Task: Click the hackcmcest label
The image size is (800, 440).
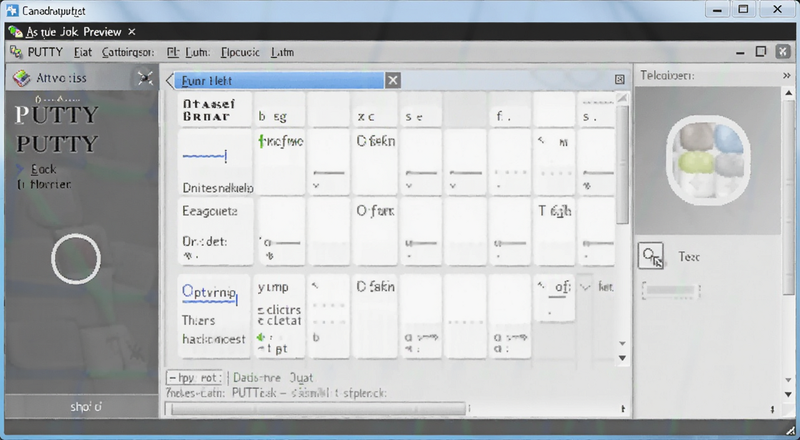Action: [x=214, y=339]
